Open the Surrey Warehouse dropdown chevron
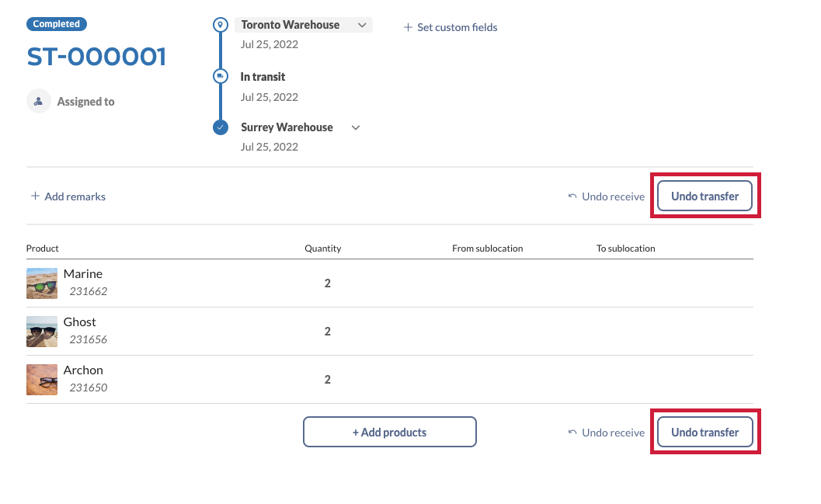Image resolution: width=821 pixels, height=504 pixels. 356,127
